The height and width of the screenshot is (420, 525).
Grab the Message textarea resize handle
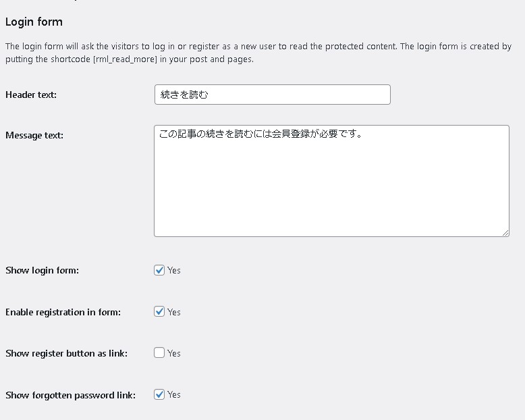pos(505,233)
